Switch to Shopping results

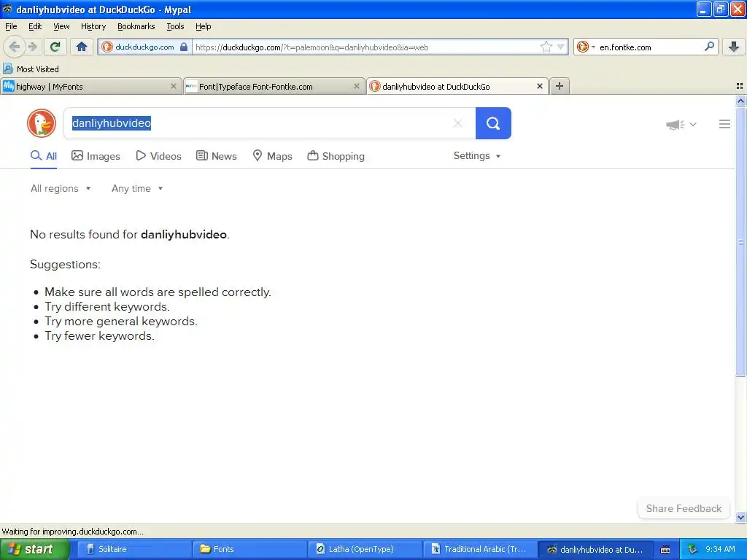[336, 156]
